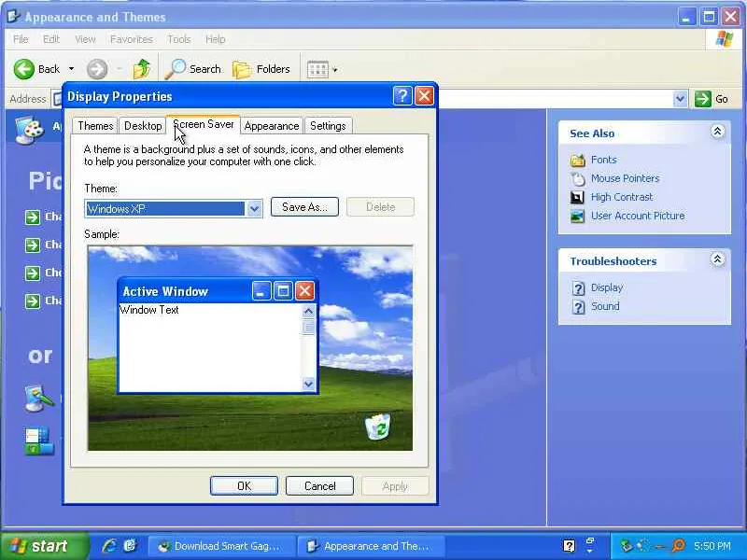The image size is (747, 560).
Task: Click the Windows flag logo in the menu bar
Action: click(x=725, y=39)
